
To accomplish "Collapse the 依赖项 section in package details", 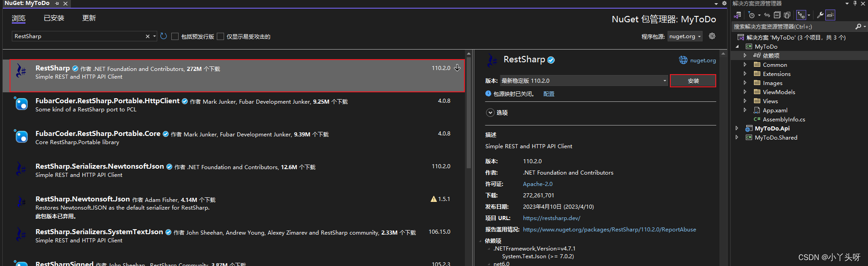I will pos(480,241).
